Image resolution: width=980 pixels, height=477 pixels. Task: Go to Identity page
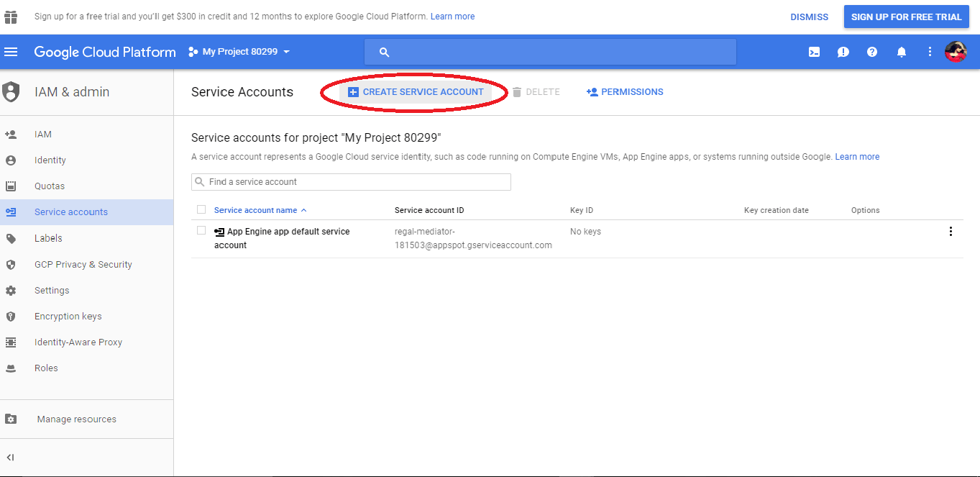pos(50,160)
